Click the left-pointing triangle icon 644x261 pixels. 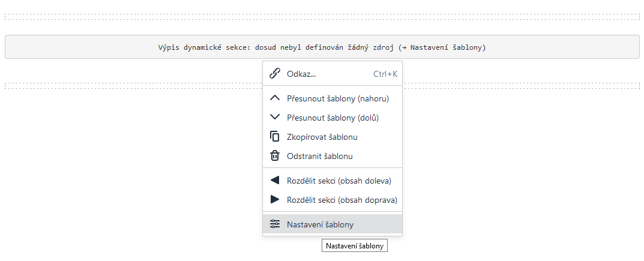[x=275, y=180]
